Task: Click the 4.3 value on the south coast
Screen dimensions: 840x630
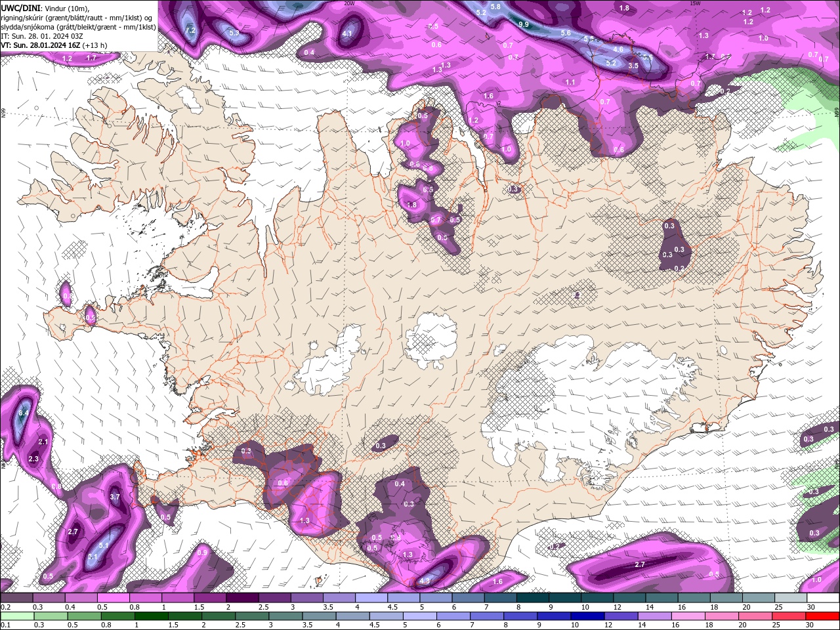Action: click(425, 581)
